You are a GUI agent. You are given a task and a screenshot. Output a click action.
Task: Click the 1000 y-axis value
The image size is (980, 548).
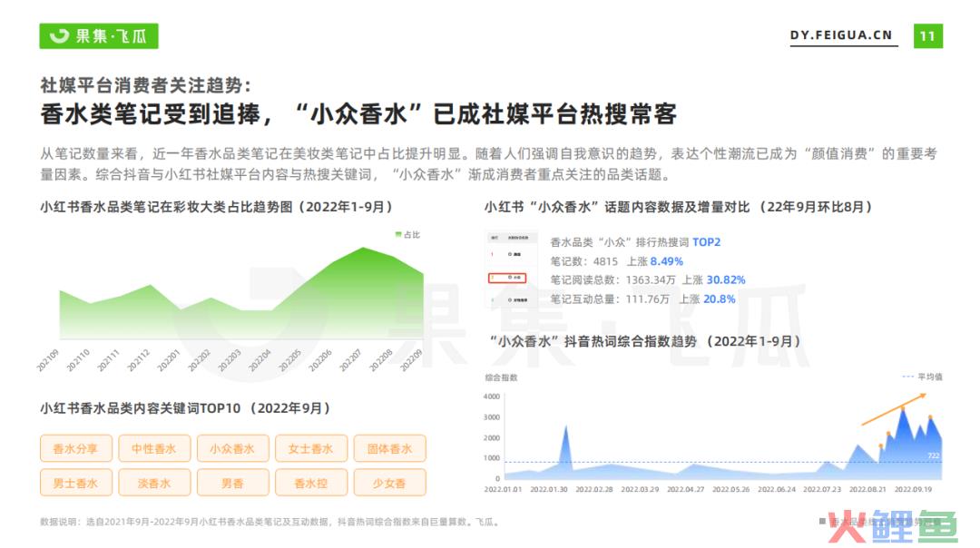pyautogui.click(x=492, y=458)
